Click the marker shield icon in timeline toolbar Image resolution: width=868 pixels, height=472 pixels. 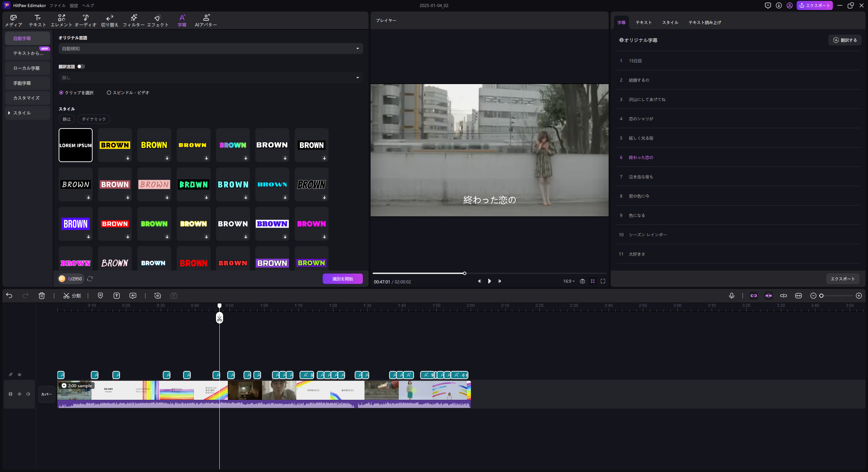click(x=100, y=296)
